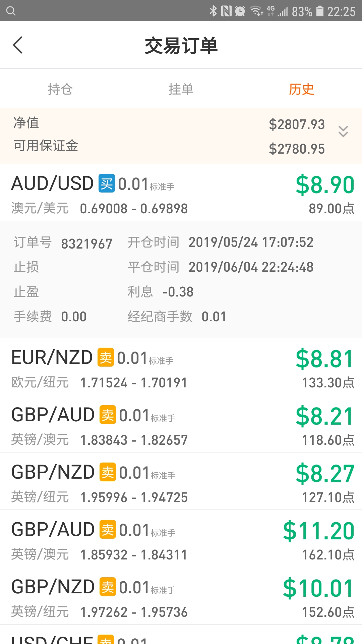
Task: Open the GBP/AUD $8.21 order
Action: tap(181, 424)
